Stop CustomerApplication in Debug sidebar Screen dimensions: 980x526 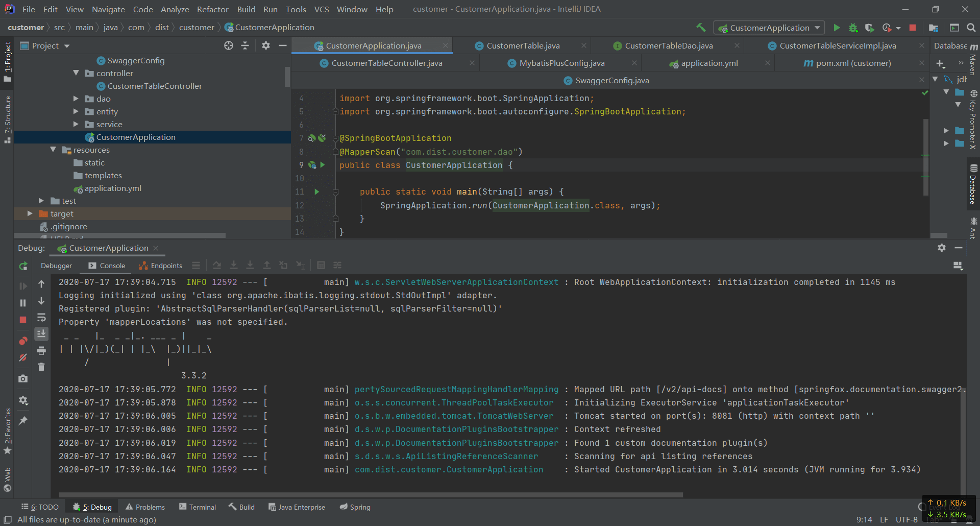point(23,320)
